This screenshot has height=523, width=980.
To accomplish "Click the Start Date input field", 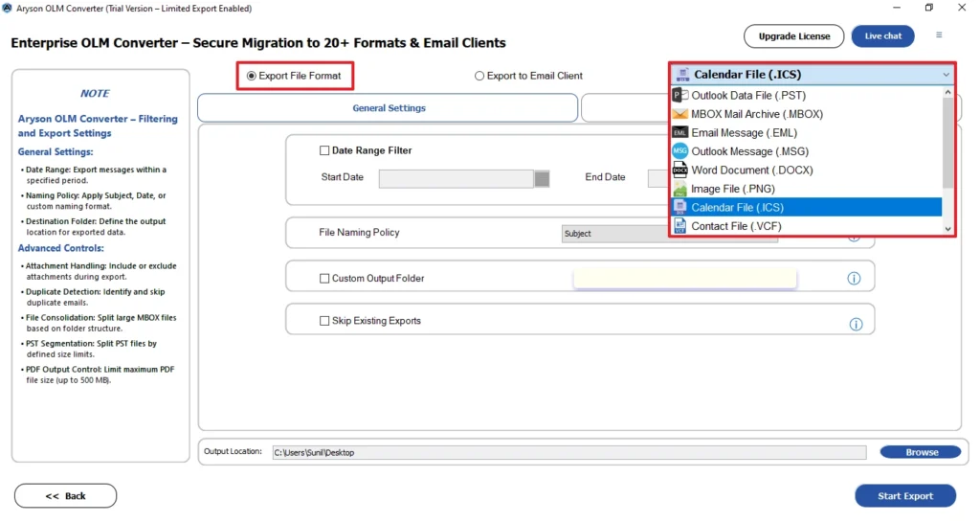I will tap(457, 179).
